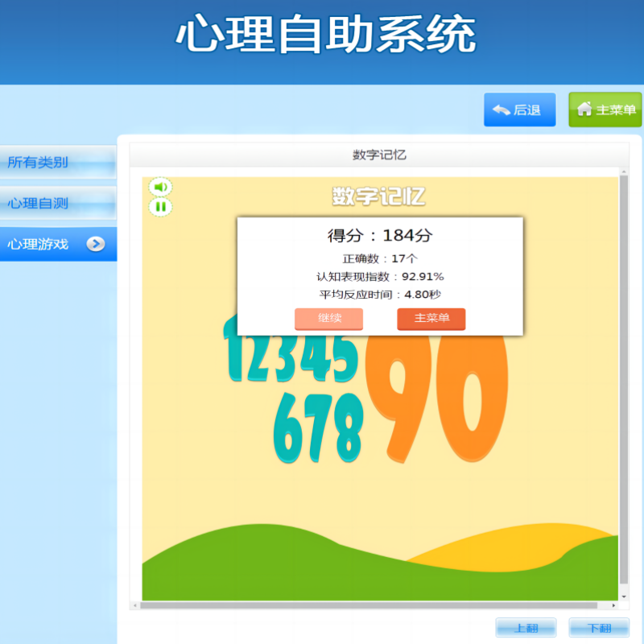644x644 pixels.
Task: Click the horizontal scrollbar right arrow
Action: click(x=613, y=605)
